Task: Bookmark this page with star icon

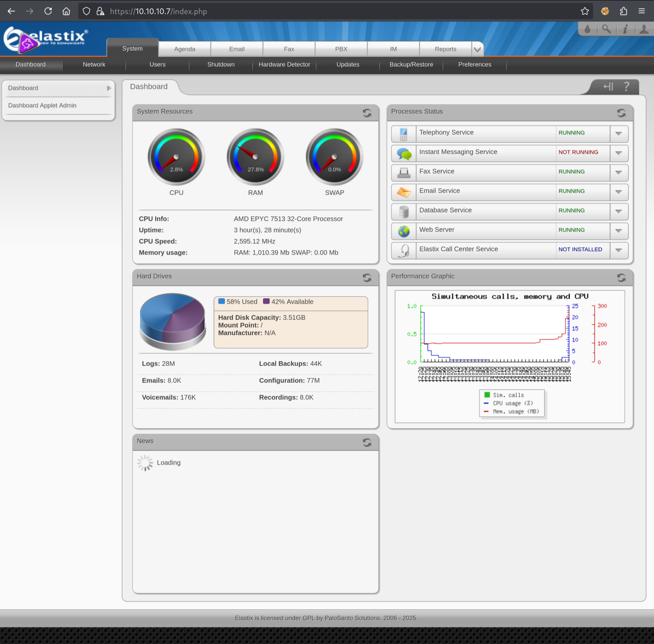Action: click(585, 11)
